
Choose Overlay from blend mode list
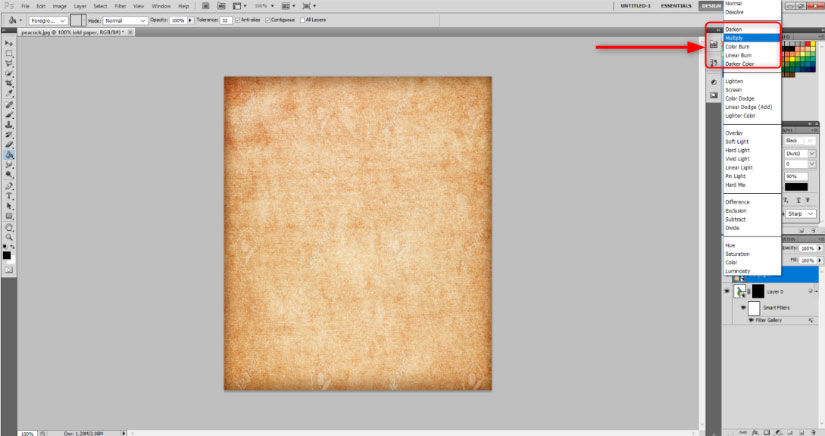click(735, 132)
